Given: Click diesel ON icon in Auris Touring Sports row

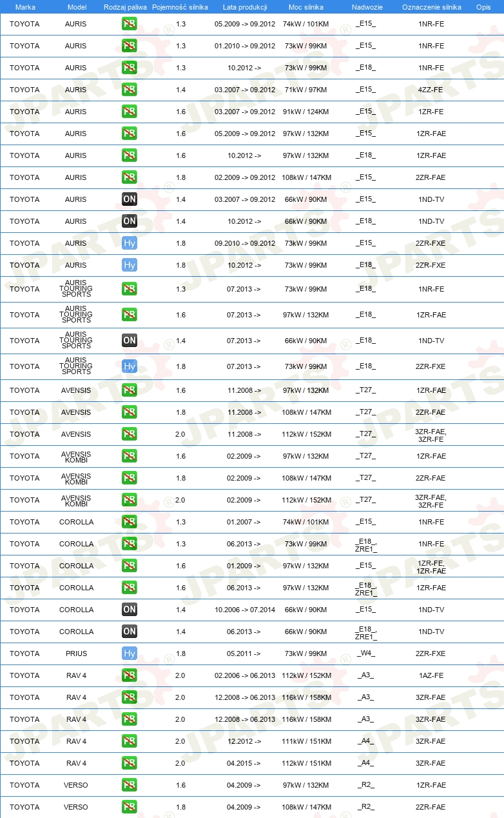Looking at the screenshot, I should pos(130,341).
